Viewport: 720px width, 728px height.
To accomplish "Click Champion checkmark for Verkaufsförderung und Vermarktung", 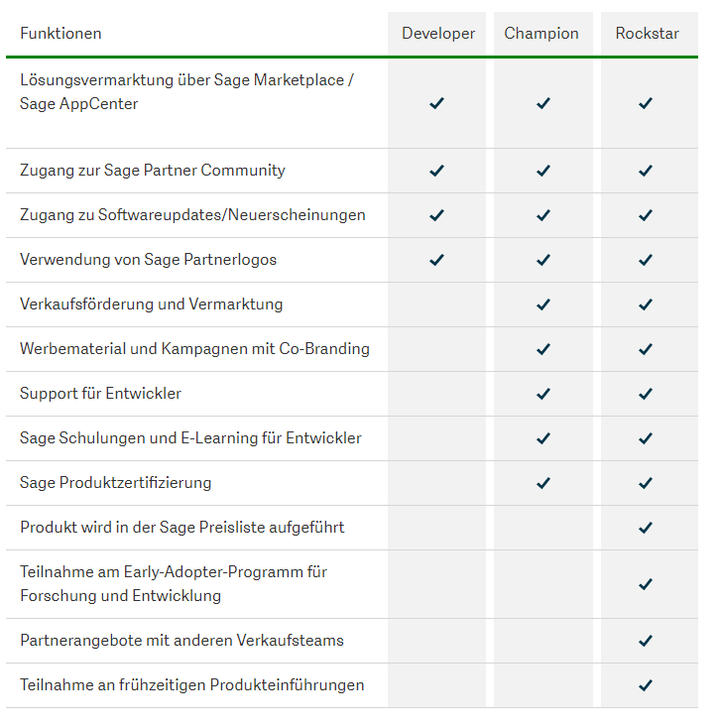I will pos(543,304).
